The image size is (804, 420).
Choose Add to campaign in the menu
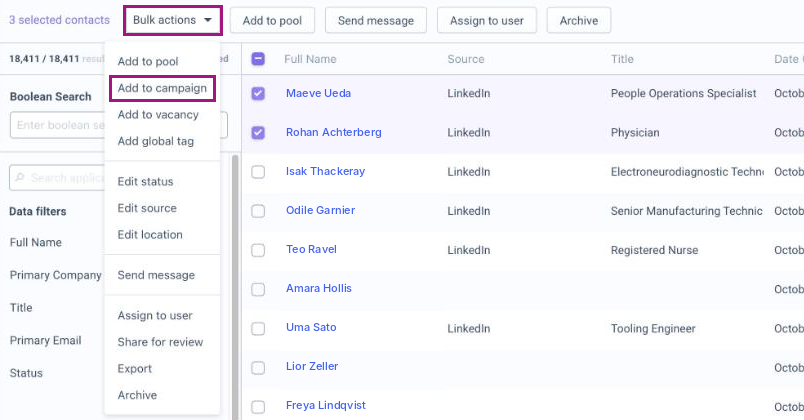click(162, 88)
